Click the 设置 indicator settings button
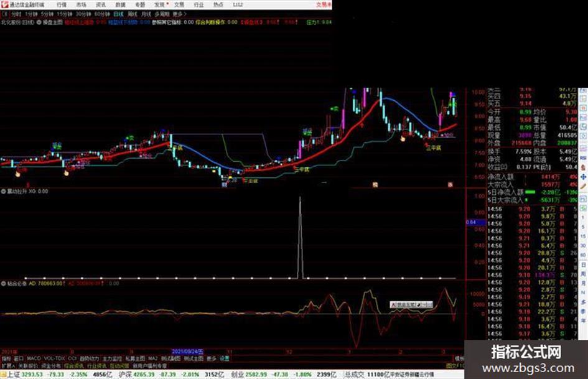Image resolution: width=588 pixels, height=379 pixels. point(224,358)
